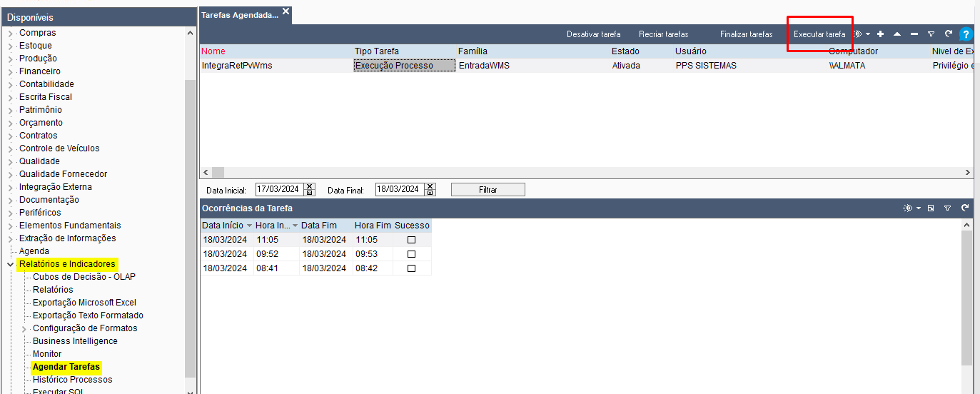Select the Agenda tree item
980x394 pixels.
pyautogui.click(x=34, y=251)
